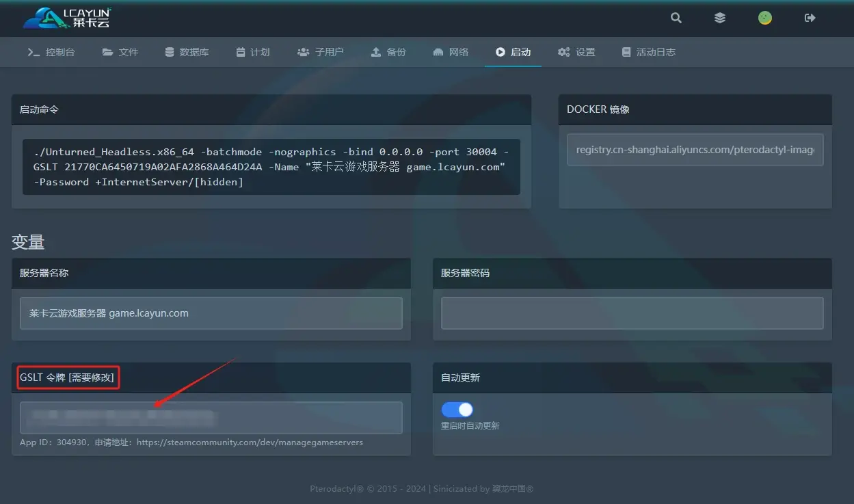
Task: Click the GSLT 令牌 [需要修改] heading
Action: (68, 377)
